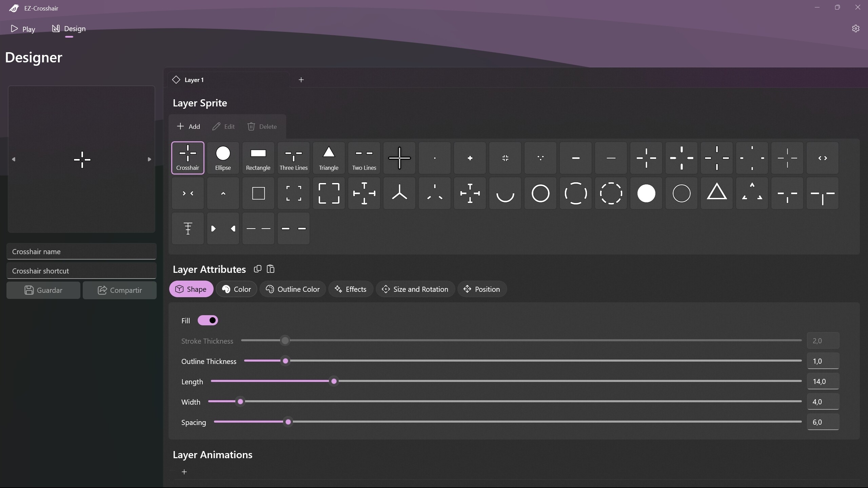Select the Crosshair shape sprite
The height and width of the screenshot is (488, 868).
[x=188, y=158]
